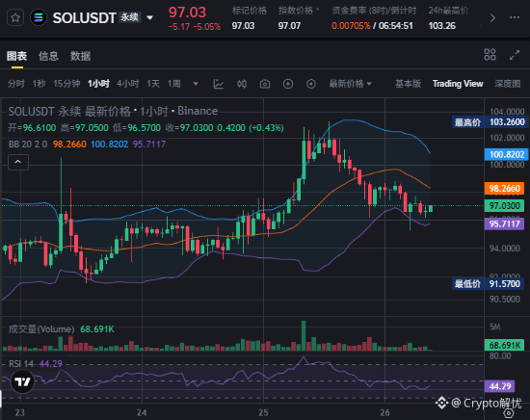Select the 15分钟 time interval

(x=66, y=84)
